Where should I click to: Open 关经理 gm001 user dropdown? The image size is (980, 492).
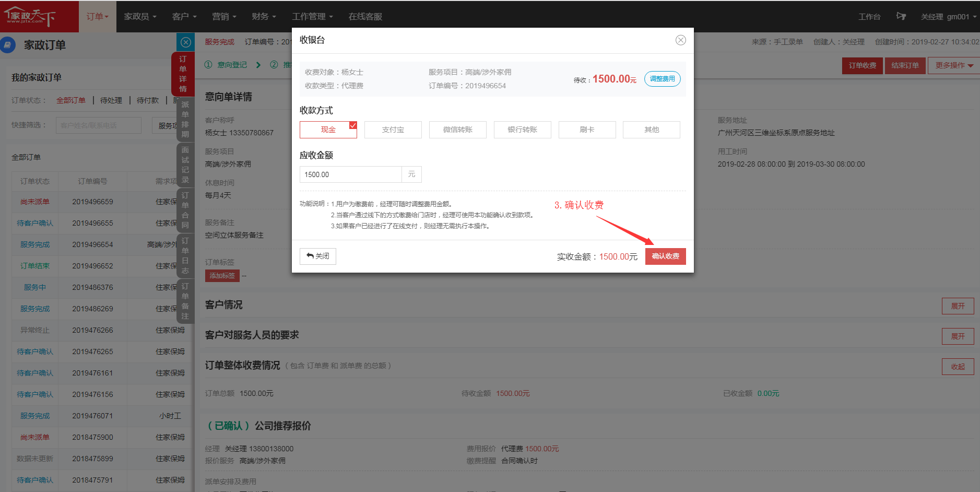(948, 17)
